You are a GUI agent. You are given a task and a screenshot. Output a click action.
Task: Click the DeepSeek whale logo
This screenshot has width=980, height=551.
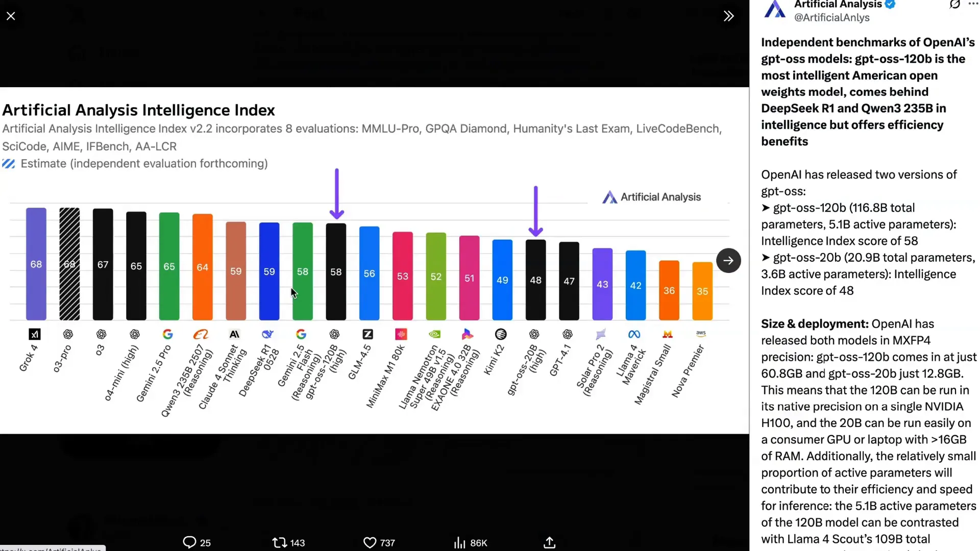[267, 334]
